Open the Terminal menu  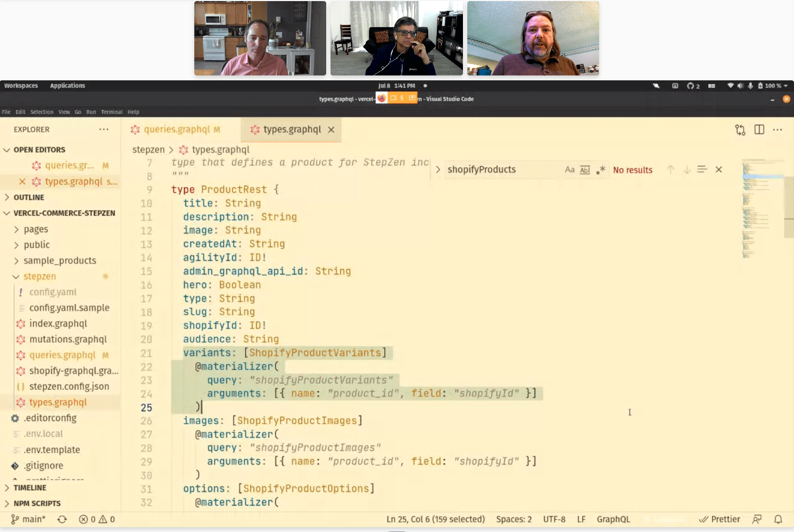pos(111,112)
